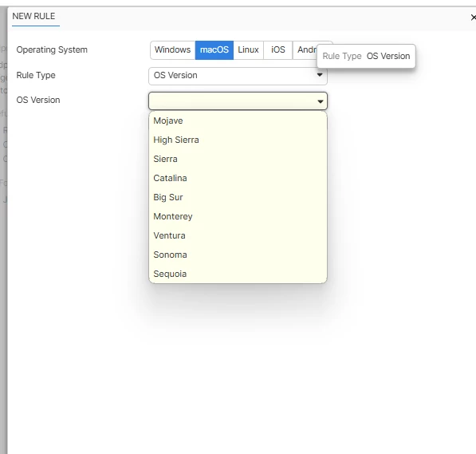The image size is (476, 454).
Task: Select Mojave from OS version list
Action: coord(238,120)
